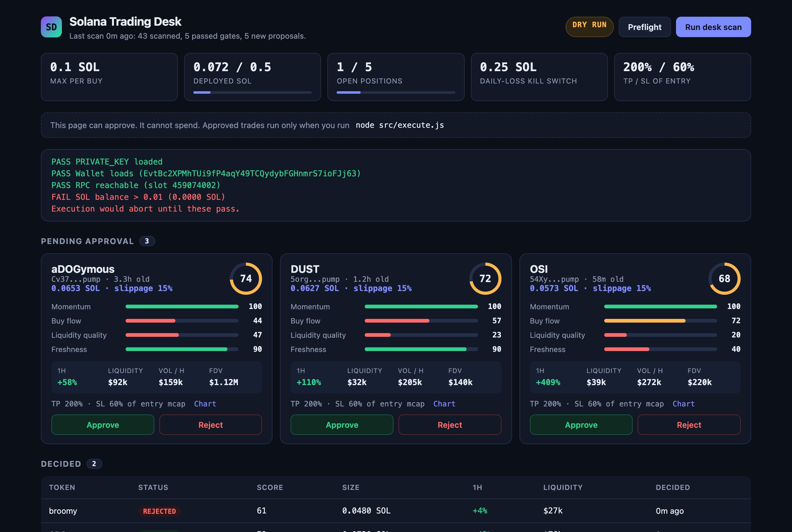Viewport: 792px width, 532px height.
Task: Reject the aDOGymous proposal
Action: coord(210,425)
